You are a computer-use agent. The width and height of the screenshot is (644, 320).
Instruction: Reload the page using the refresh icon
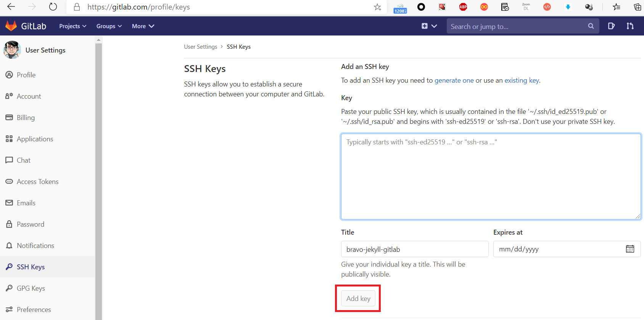53,7
